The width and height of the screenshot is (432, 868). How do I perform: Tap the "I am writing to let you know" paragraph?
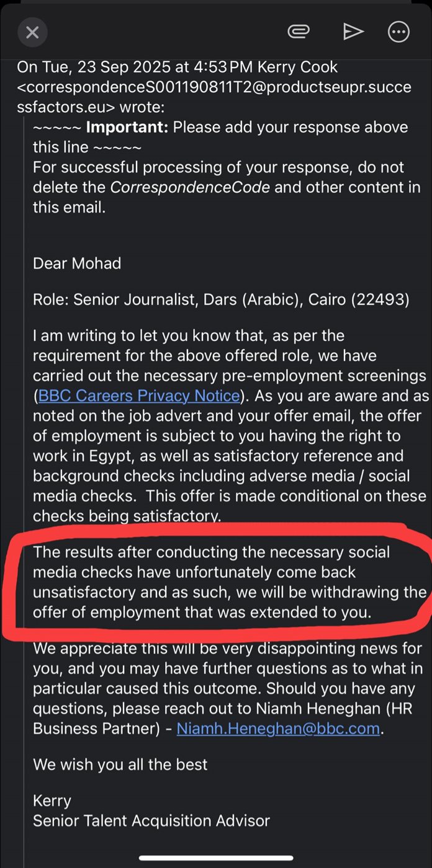230,425
